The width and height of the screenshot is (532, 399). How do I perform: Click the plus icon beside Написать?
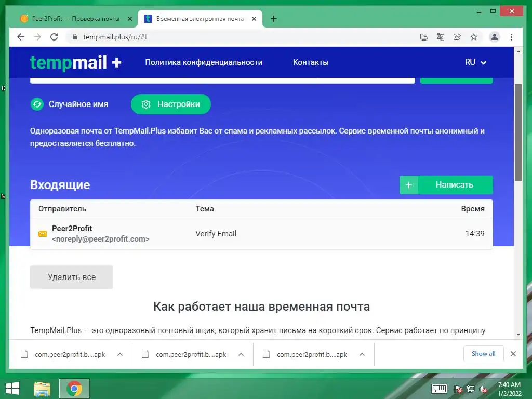point(409,185)
